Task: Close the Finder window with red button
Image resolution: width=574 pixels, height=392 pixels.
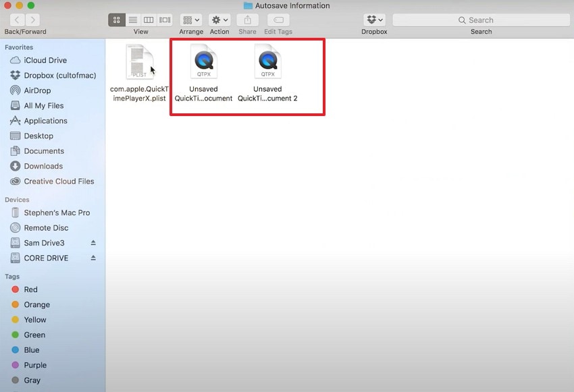Action: point(7,5)
